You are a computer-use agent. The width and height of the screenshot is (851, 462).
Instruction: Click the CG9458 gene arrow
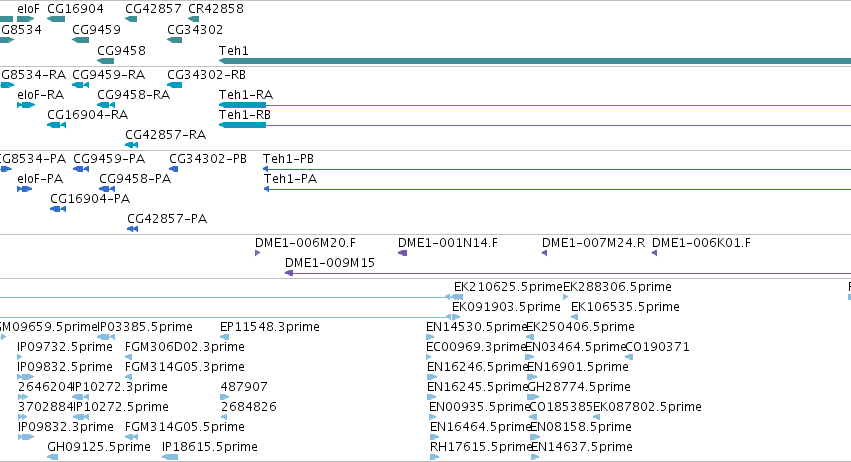click(105, 61)
